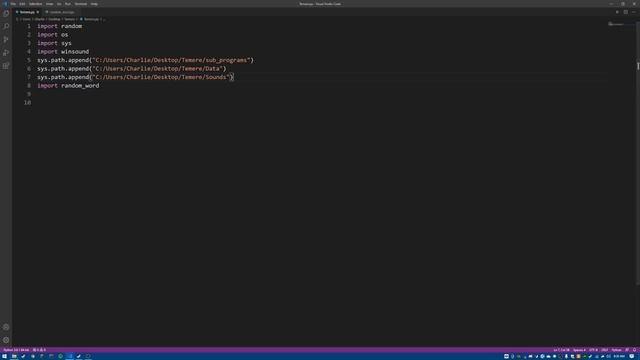Click the feedback icon in status bar
The width and height of the screenshot is (640, 360).
pyautogui.click(x=627, y=350)
